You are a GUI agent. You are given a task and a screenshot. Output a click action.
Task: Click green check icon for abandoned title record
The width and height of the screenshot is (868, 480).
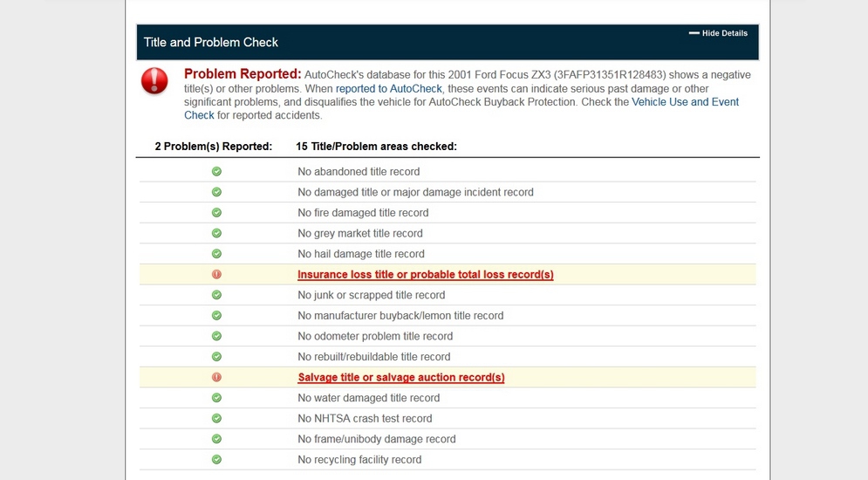(216, 172)
